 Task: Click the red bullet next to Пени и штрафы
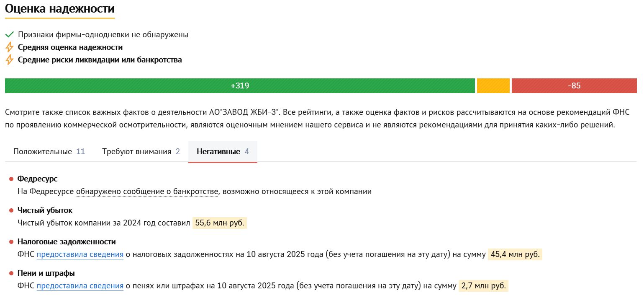11,274
